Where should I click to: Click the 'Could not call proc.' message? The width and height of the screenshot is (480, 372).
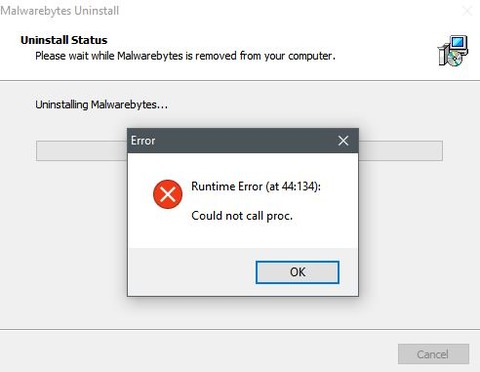tap(242, 216)
